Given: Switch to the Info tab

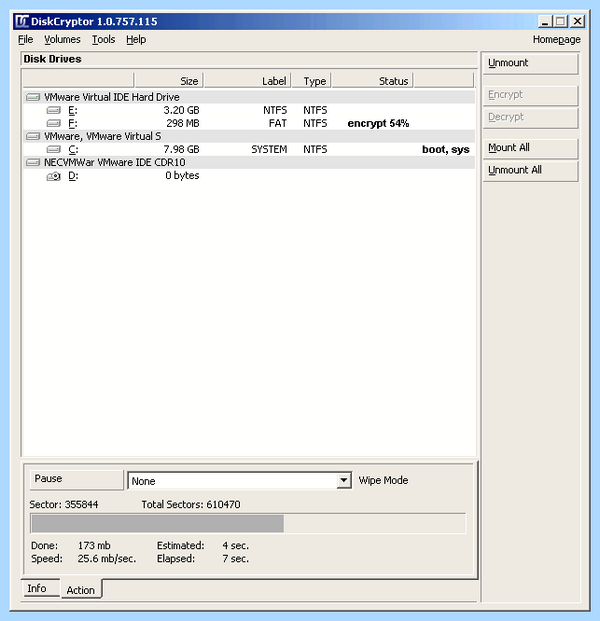Looking at the screenshot, I should click(x=40, y=589).
